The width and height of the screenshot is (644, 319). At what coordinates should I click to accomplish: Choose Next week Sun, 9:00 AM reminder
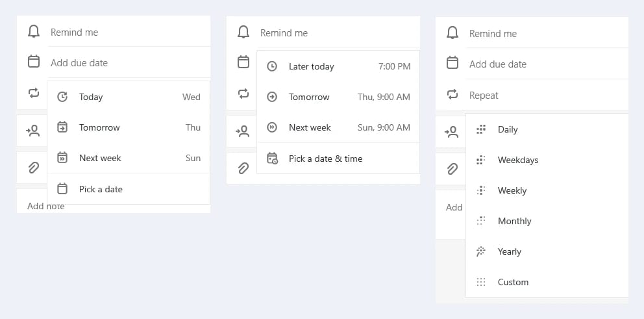tap(338, 127)
